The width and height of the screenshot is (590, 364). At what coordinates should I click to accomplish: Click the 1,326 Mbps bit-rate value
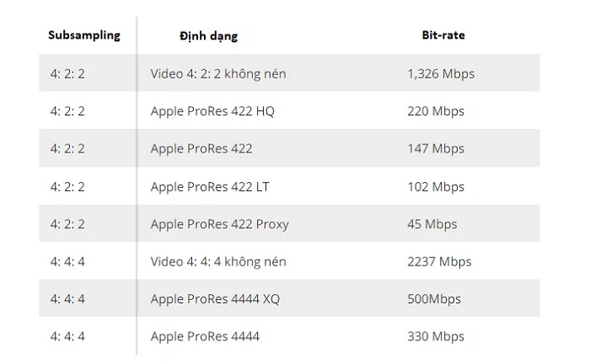pyautogui.click(x=440, y=73)
